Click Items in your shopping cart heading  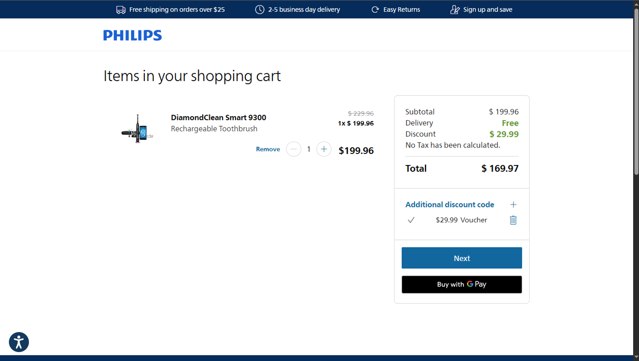point(192,76)
